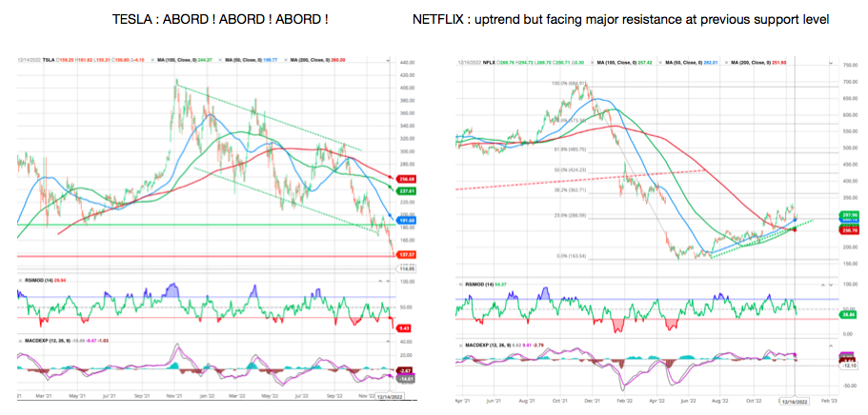The width and height of the screenshot is (868, 415).
Task: Close the RSIMOD (14) panel on Tesla chart
Action: click(20, 281)
